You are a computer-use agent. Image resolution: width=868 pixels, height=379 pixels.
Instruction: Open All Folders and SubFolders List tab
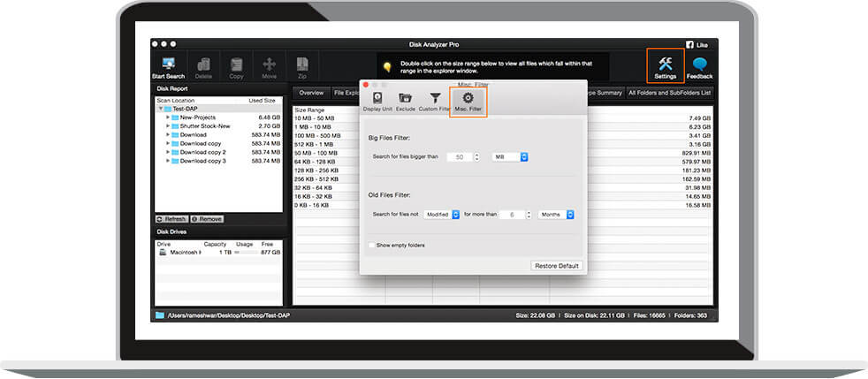pos(669,93)
